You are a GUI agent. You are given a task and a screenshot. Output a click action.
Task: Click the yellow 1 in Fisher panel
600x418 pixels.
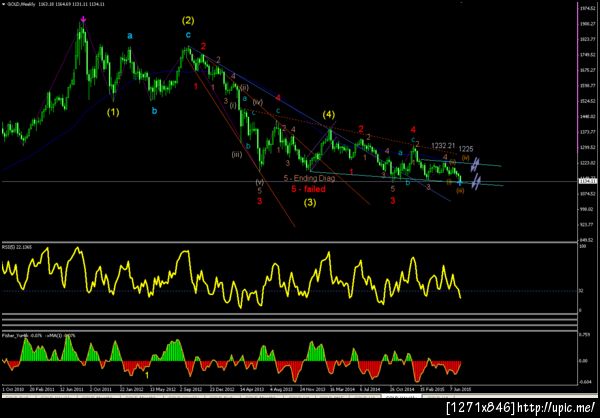[147, 376]
